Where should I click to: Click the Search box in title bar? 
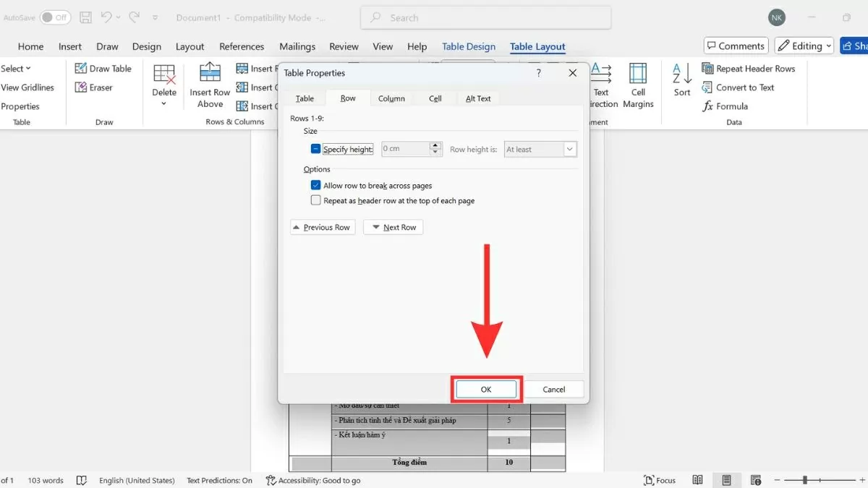click(x=485, y=18)
